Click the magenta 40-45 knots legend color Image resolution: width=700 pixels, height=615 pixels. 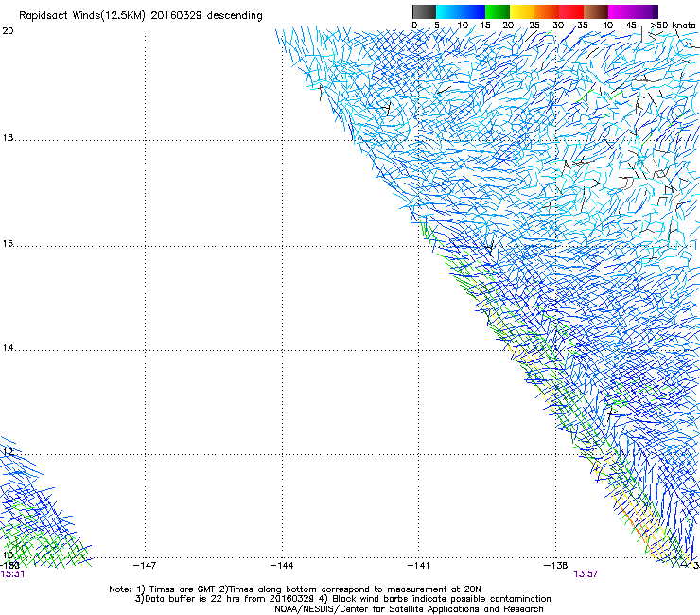tap(621, 11)
